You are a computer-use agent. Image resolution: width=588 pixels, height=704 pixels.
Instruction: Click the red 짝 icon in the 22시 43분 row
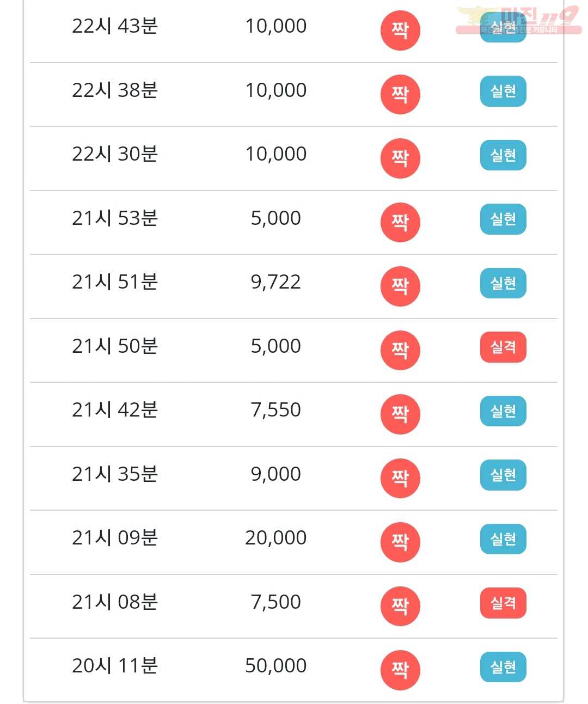point(400,30)
